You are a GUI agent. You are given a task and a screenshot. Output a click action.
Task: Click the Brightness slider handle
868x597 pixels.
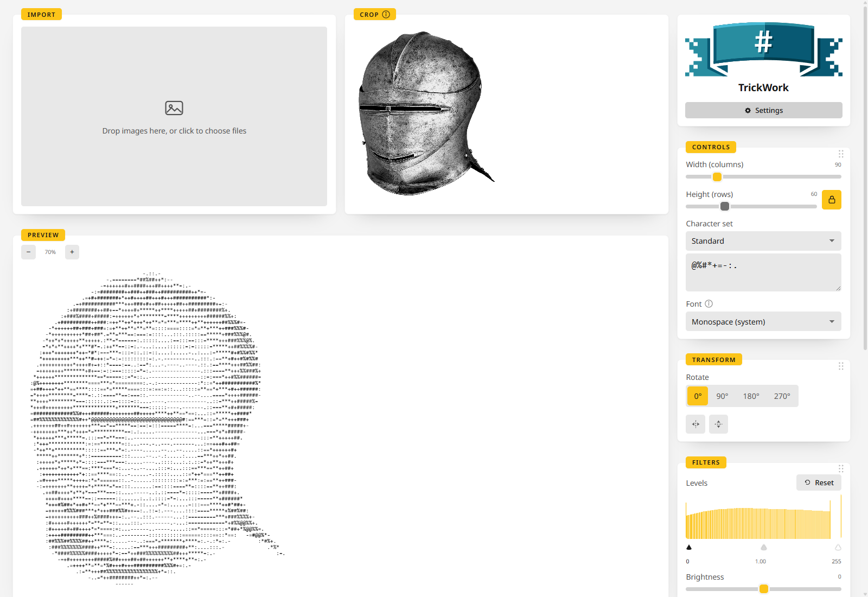tap(764, 589)
